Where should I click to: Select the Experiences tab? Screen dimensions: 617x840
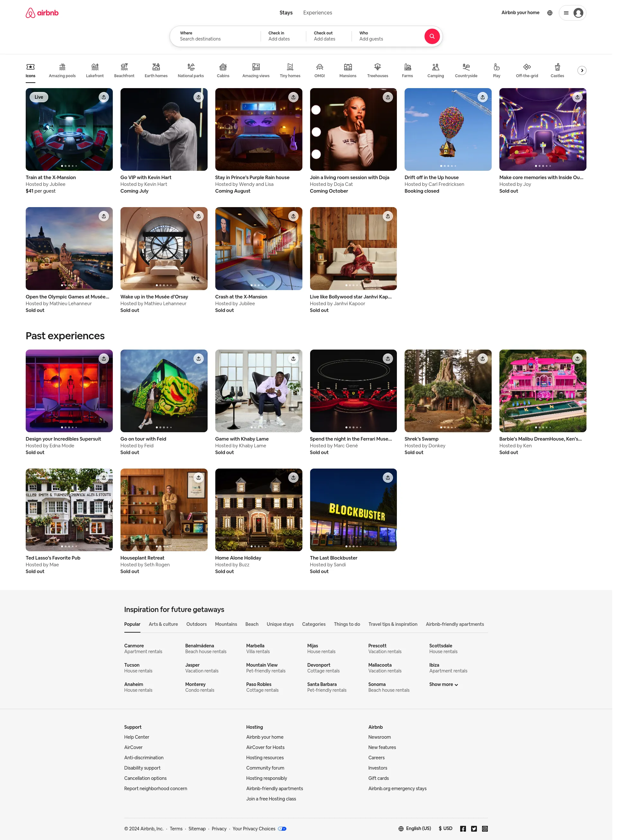[318, 13]
